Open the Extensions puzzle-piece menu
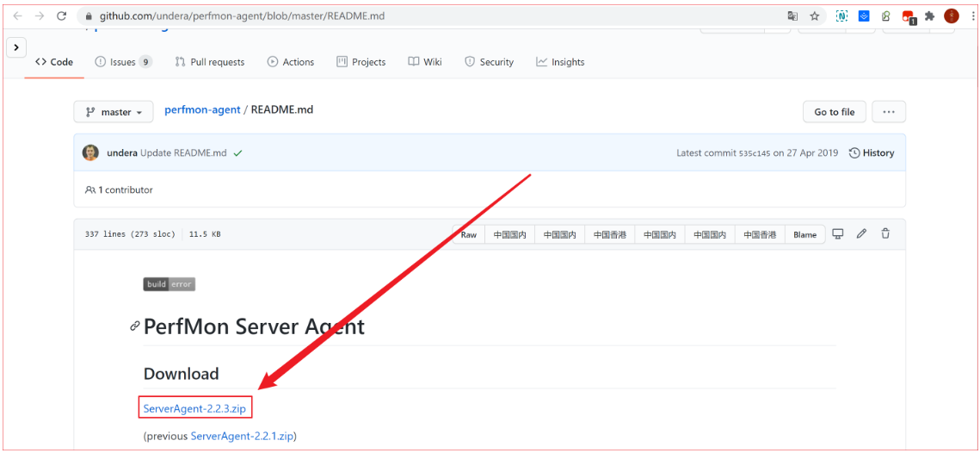The image size is (980, 453). [x=929, y=16]
